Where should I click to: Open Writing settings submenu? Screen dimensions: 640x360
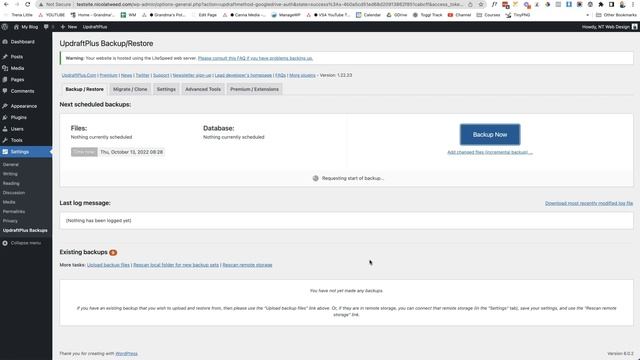tap(10, 174)
